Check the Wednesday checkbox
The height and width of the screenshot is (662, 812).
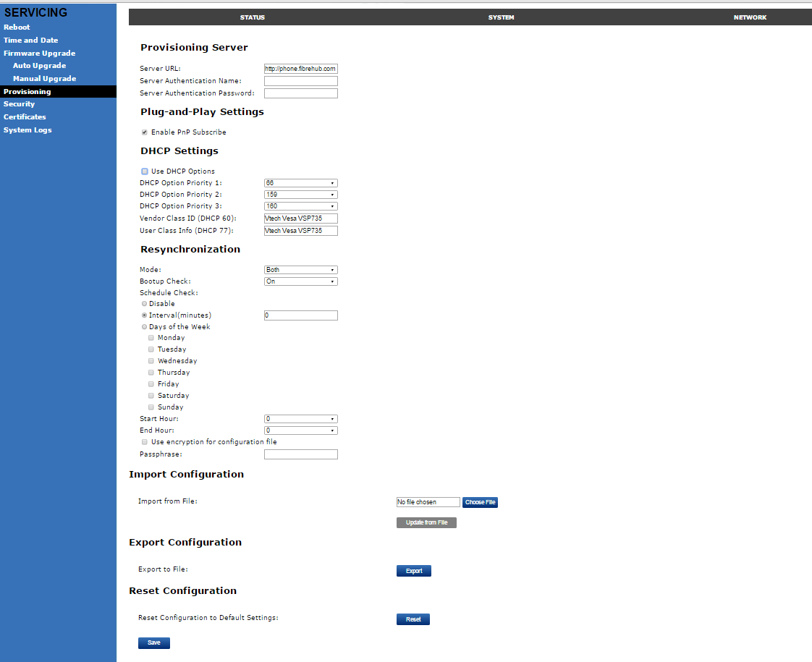tap(151, 361)
